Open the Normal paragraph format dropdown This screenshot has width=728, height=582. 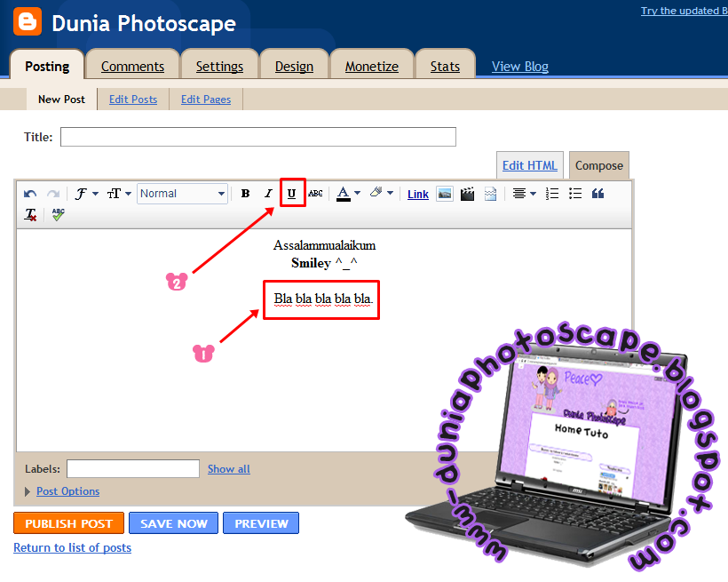(x=183, y=194)
